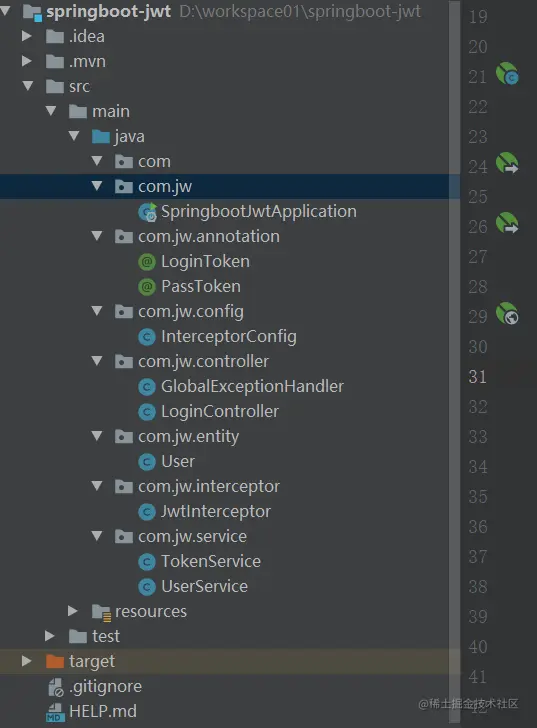Click the LoginController class icon

pyautogui.click(x=147, y=411)
